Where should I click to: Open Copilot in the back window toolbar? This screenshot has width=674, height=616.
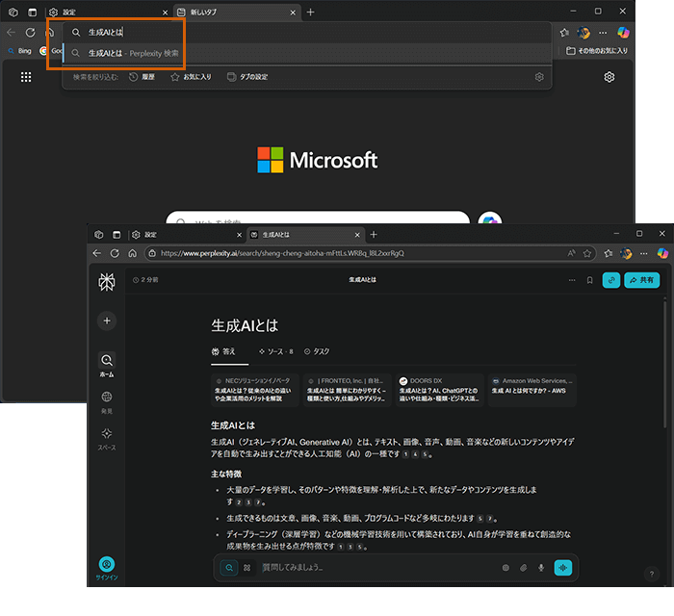click(x=623, y=32)
